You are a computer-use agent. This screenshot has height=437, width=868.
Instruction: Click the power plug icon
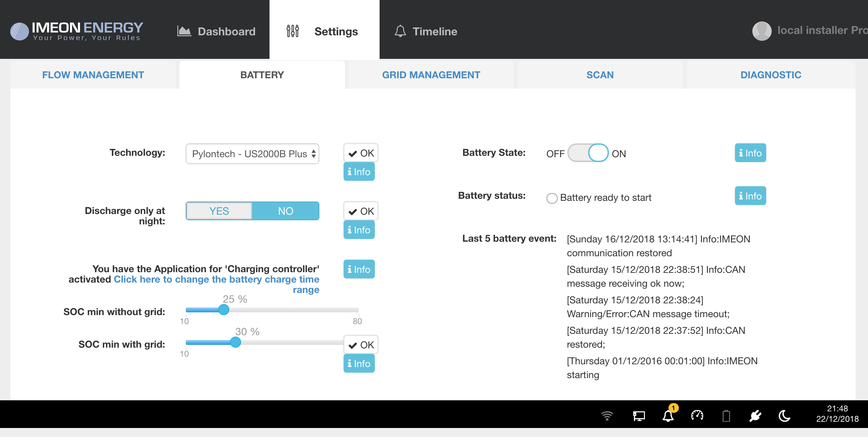[x=755, y=415]
